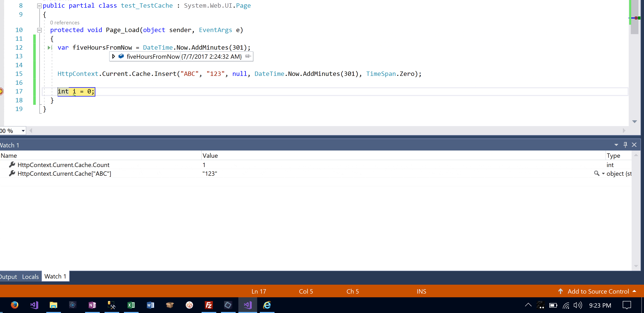Open the editor zoom percentage dropdown

[23, 131]
